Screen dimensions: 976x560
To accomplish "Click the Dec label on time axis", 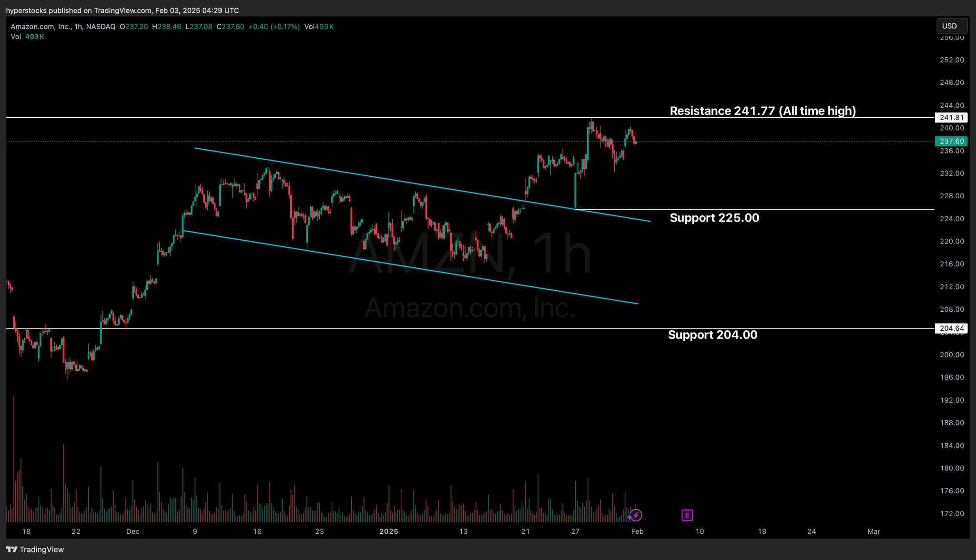I will coord(133,531).
